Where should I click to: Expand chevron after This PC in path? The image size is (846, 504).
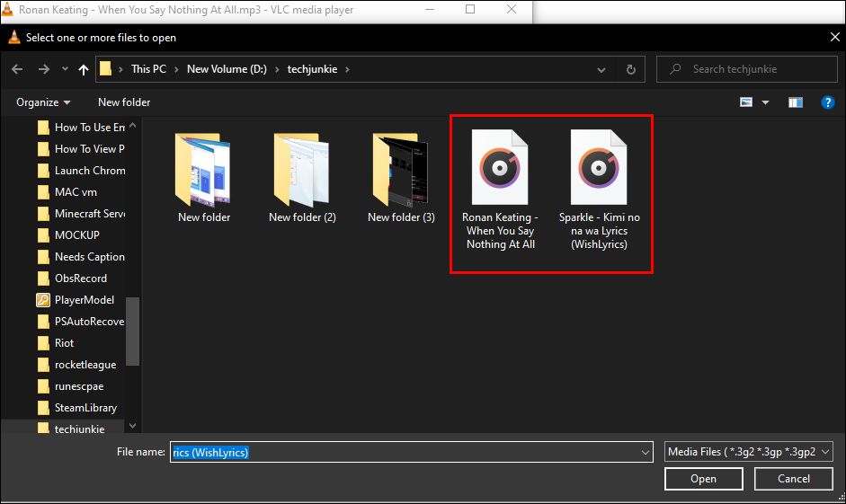[x=176, y=69]
